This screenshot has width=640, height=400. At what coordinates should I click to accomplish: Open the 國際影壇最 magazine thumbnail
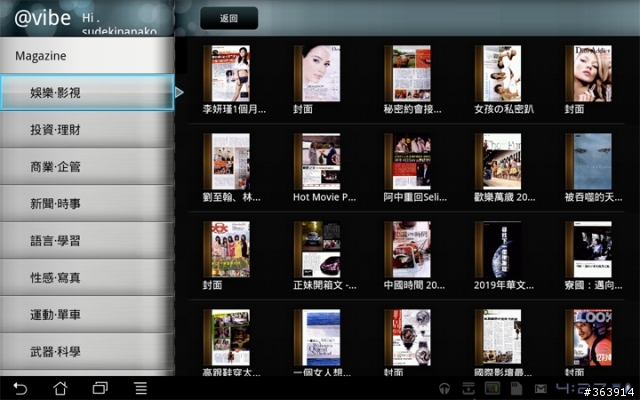click(498, 338)
